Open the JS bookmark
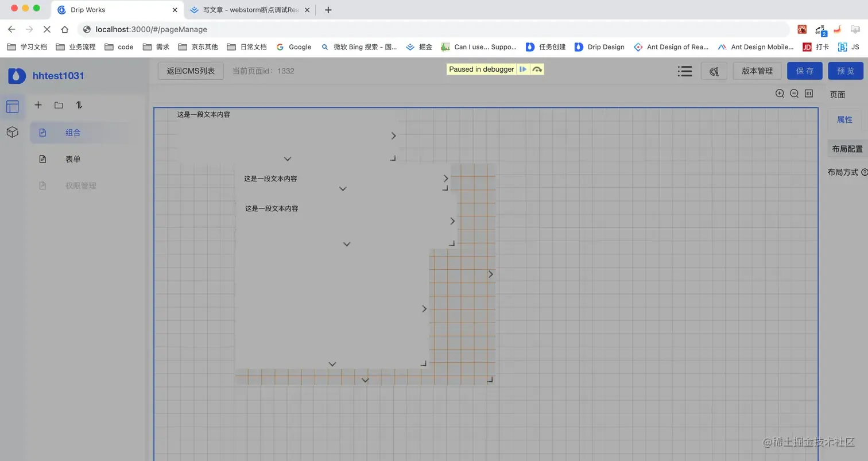 click(848, 47)
